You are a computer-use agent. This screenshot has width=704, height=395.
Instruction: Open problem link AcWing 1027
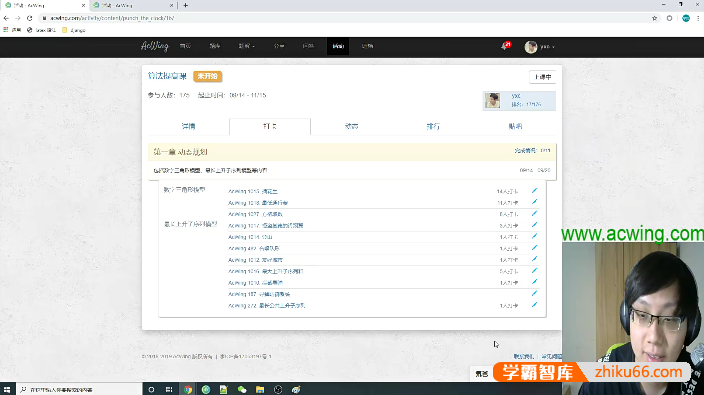tap(255, 214)
